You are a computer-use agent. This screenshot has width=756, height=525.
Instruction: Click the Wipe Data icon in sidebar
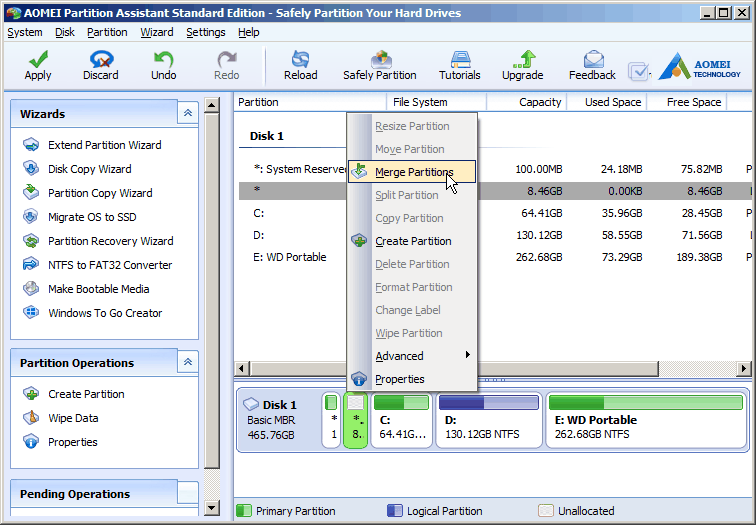click(31, 417)
